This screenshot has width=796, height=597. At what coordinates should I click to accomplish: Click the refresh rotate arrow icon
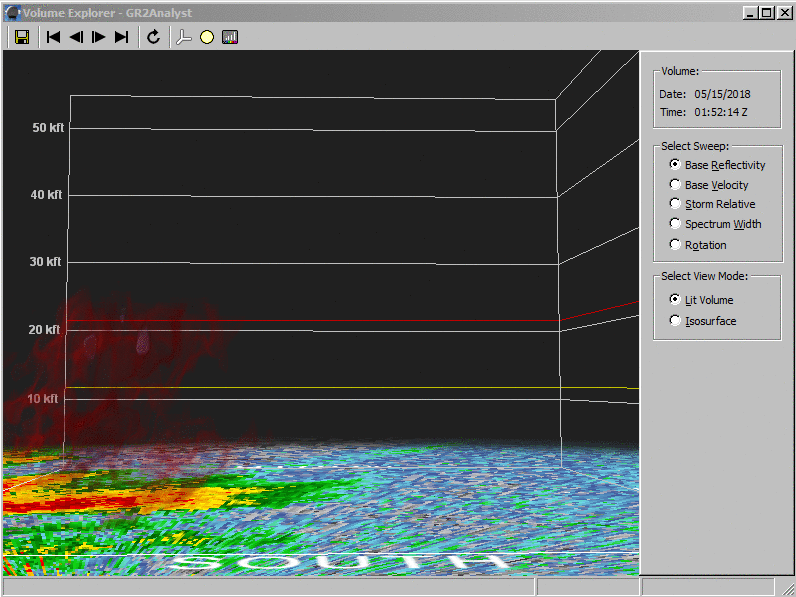[153, 37]
